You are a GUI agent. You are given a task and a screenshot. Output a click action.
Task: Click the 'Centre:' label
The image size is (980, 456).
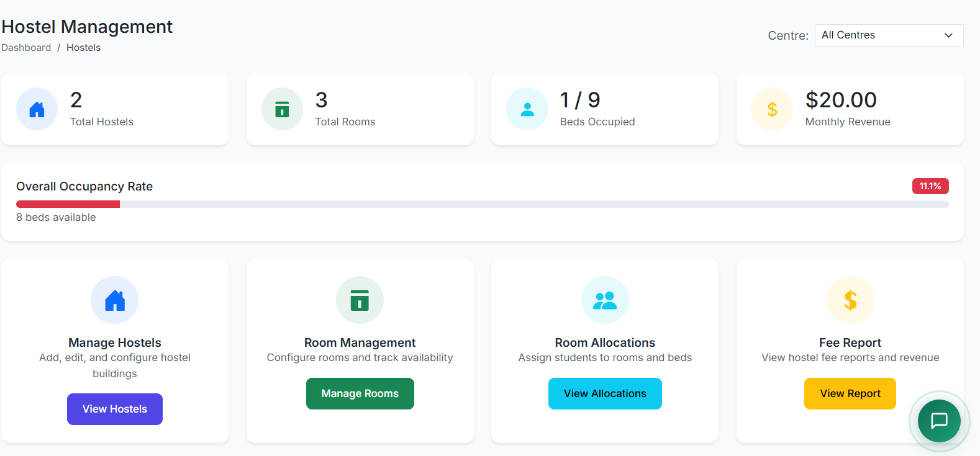(x=788, y=35)
